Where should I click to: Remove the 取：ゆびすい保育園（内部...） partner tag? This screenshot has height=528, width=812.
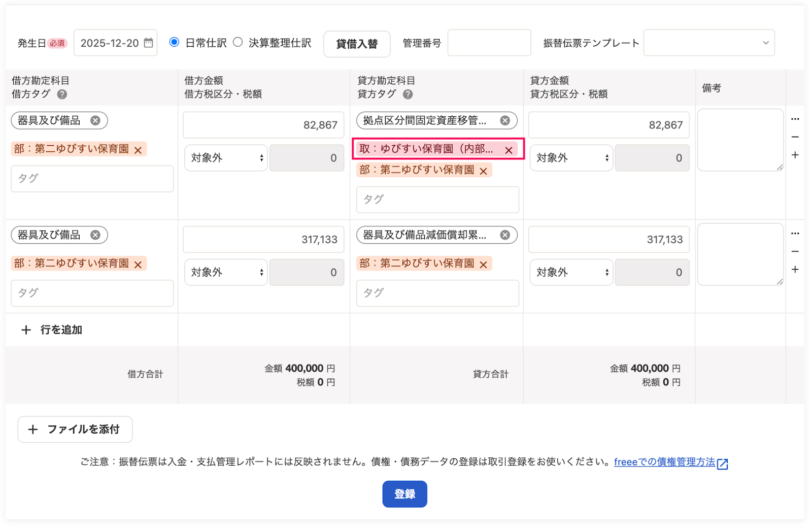[x=509, y=150]
